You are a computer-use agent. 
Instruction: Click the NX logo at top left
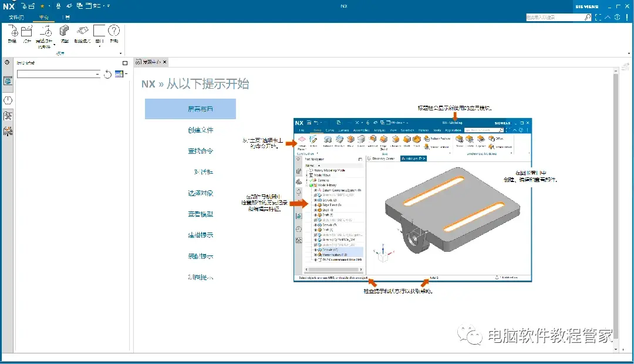[x=8, y=6]
